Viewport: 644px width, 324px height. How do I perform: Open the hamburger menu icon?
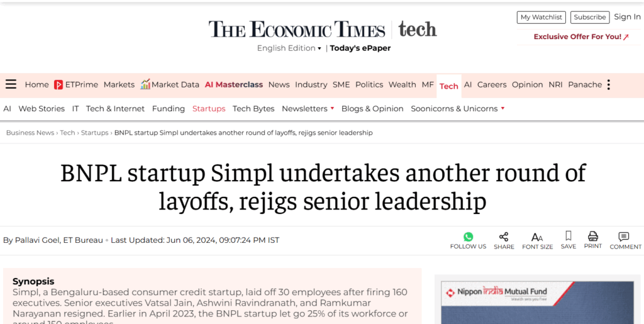[11, 84]
